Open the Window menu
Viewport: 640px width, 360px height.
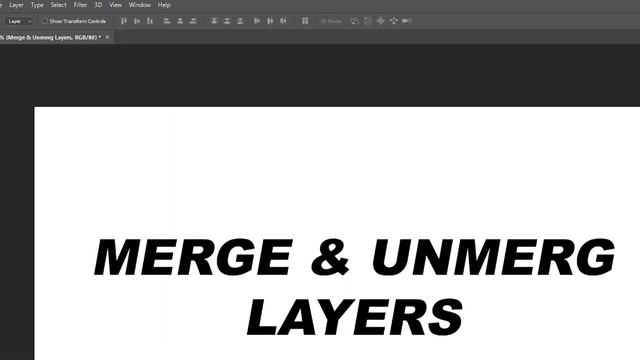140,5
